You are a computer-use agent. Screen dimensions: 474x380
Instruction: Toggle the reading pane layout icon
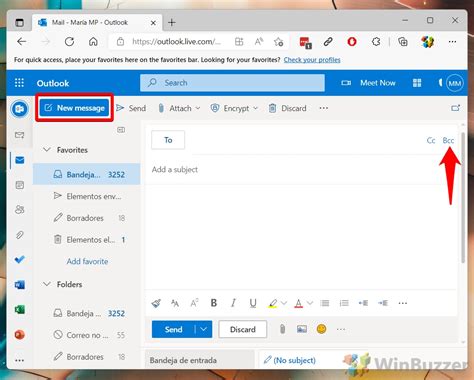point(121,130)
